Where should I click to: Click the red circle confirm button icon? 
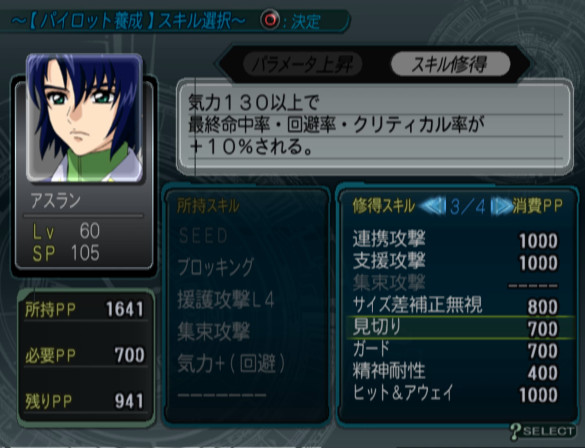(x=270, y=20)
